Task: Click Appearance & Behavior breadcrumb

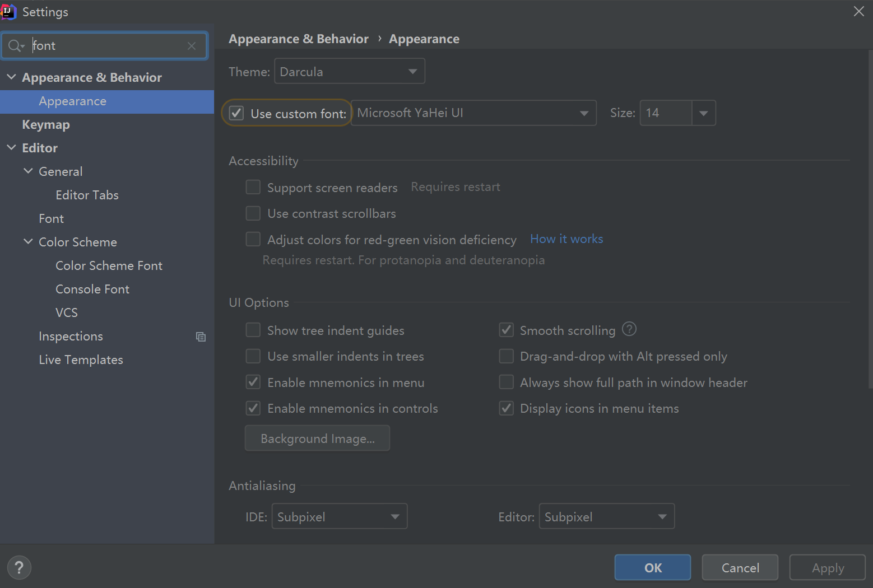Action: (x=299, y=39)
